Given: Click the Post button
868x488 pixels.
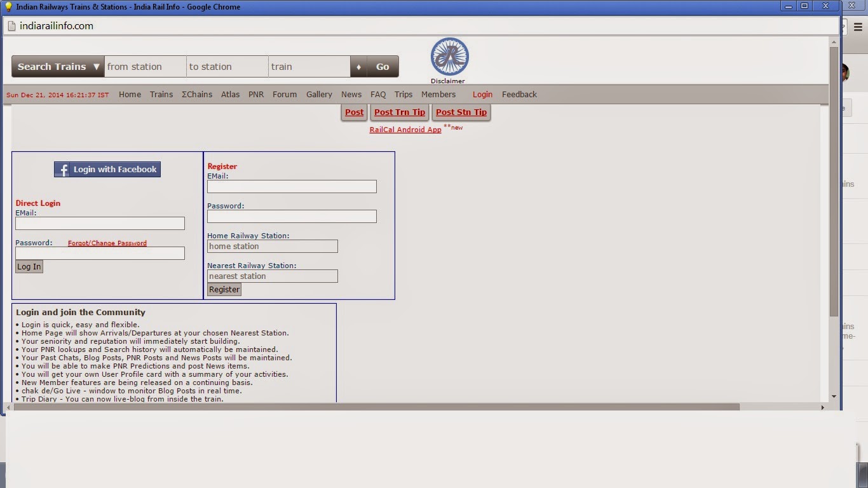Looking at the screenshot, I should 355,112.
